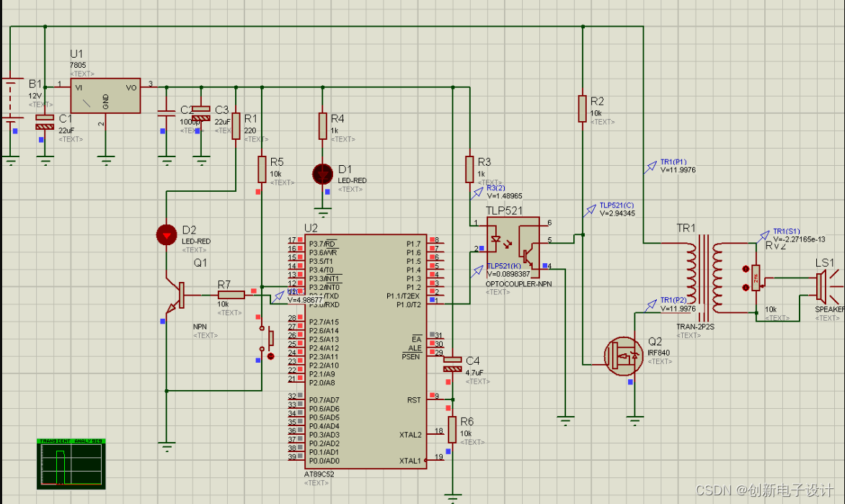845x504 pixels.
Task: Select the D2 red LED
Action: point(167,235)
